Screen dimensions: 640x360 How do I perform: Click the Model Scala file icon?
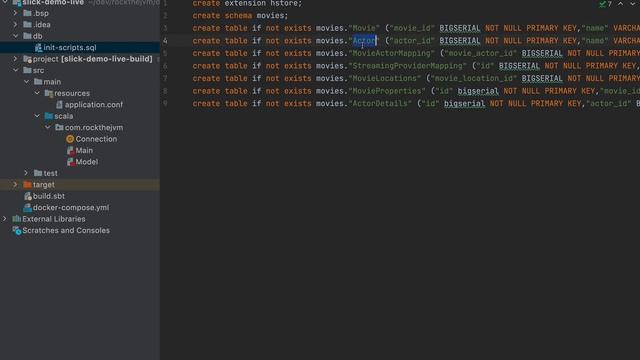70,162
